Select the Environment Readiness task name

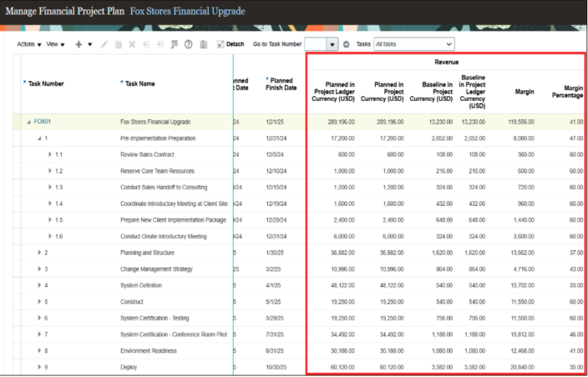[149, 351]
